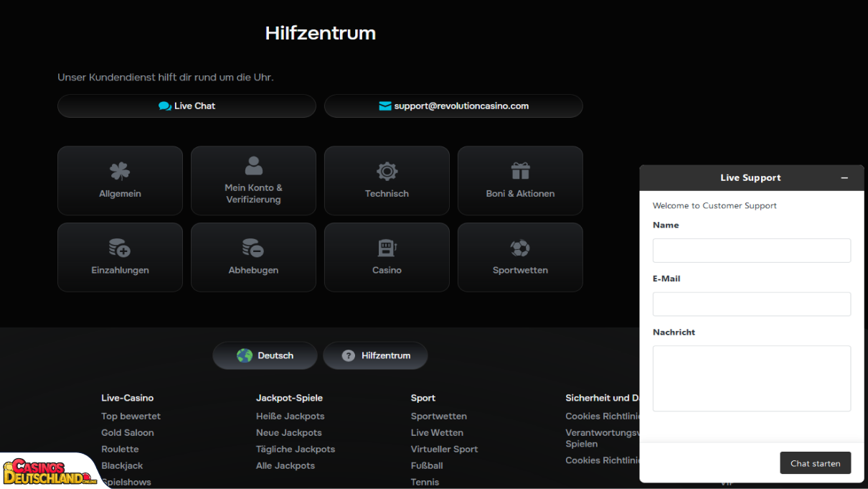Screen dimensions: 868x489
Task: Click the Nachricht message text area
Action: coord(752,378)
